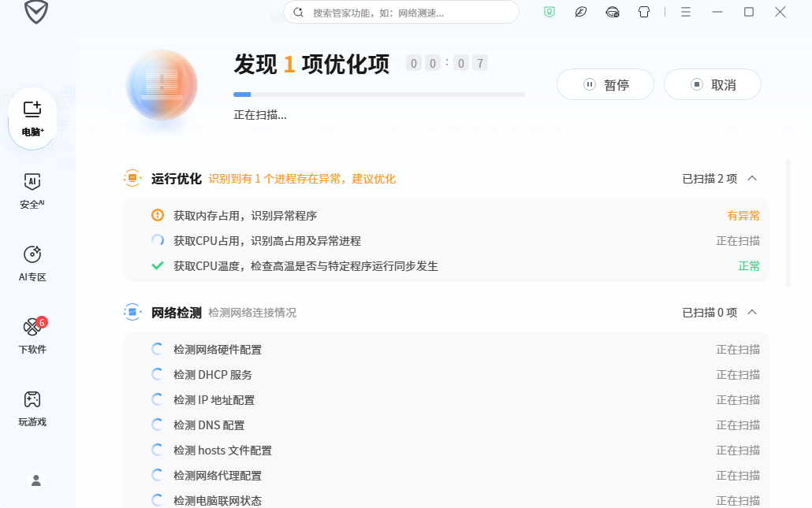Collapse the 运行优化 section chevron
The width and height of the screenshot is (812, 508).
point(752,179)
